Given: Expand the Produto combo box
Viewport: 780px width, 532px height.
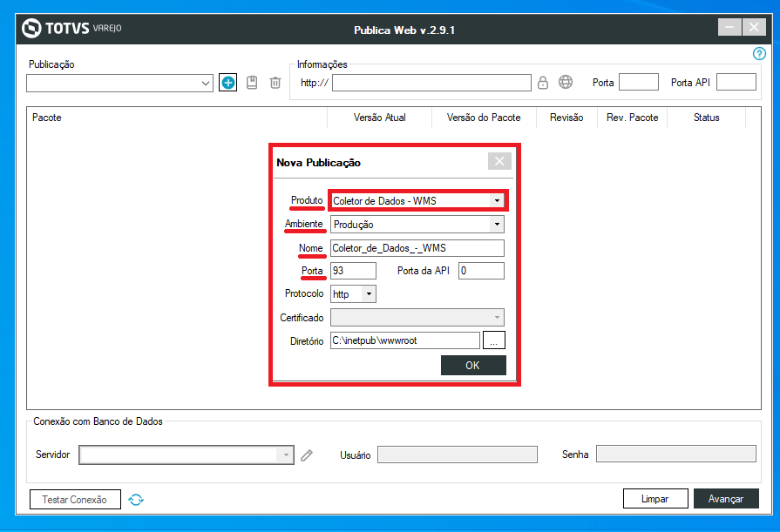Looking at the screenshot, I should [x=497, y=201].
